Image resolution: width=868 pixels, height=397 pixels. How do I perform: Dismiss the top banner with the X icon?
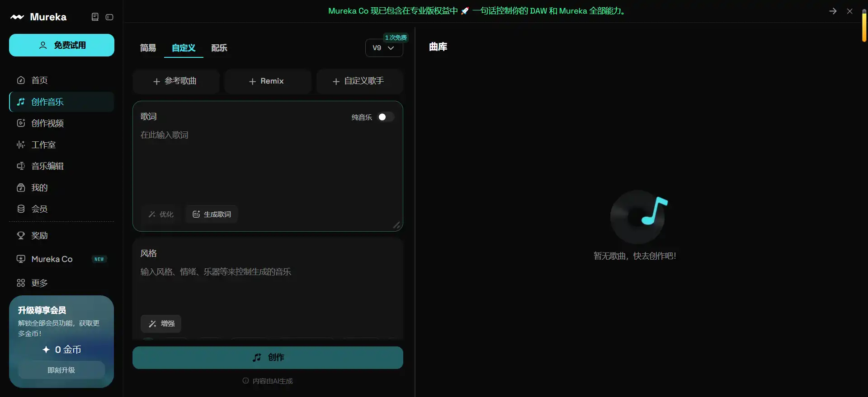[850, 11]
